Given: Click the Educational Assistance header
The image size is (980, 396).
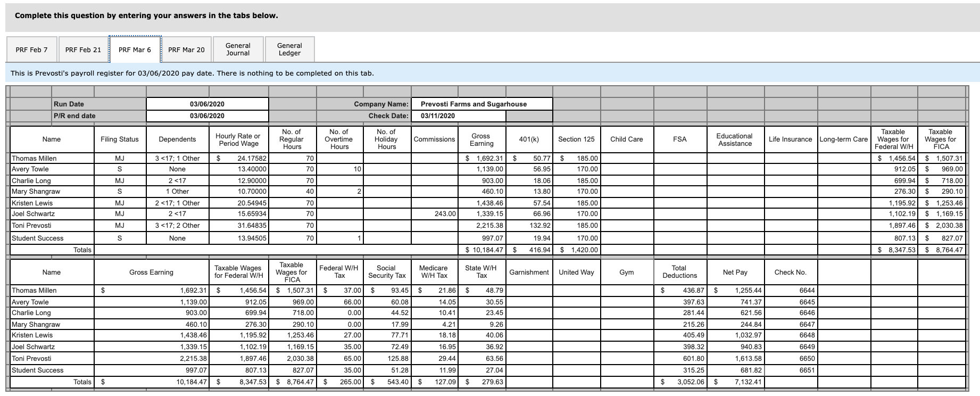Looking at the screenshot, I should 735,139.
